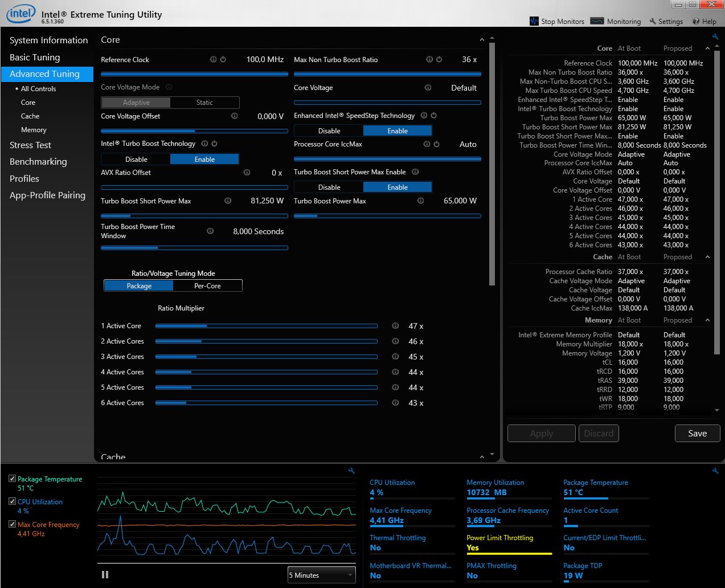Click info icon for Core Voltage Offset

click(x=234, y=116)
